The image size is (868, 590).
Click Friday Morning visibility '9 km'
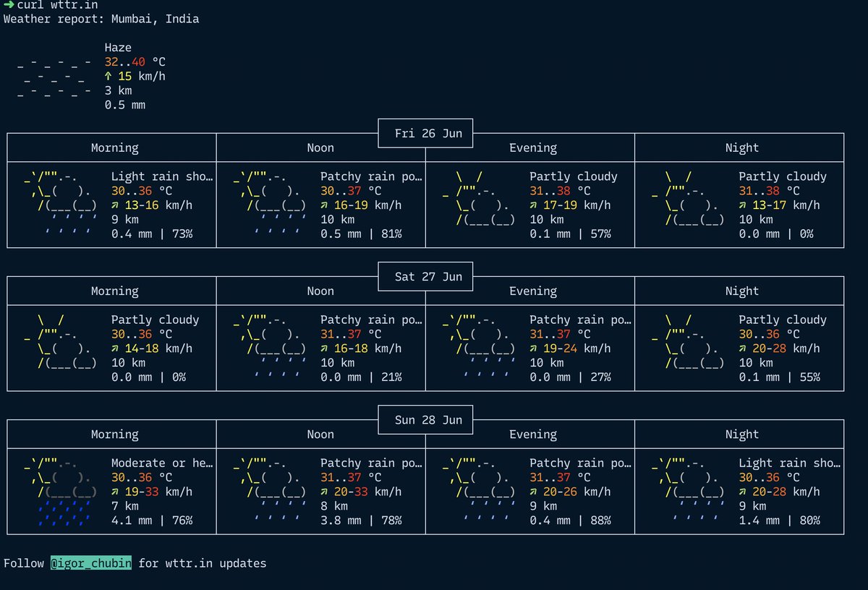(125, 219)
